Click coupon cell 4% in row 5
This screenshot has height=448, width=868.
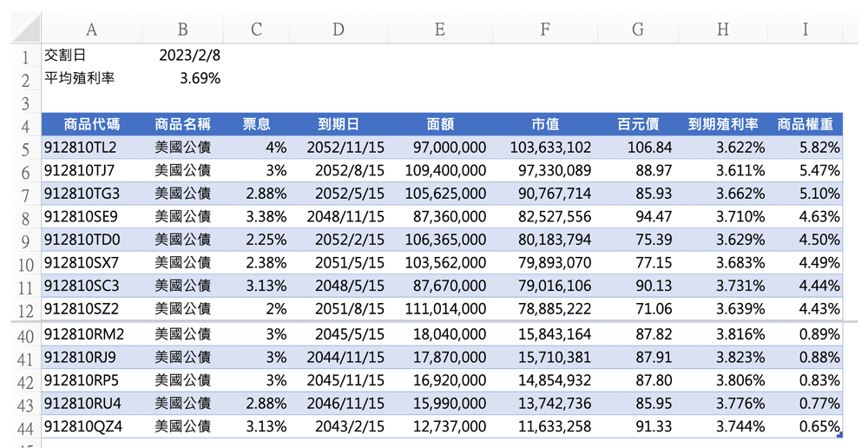click(x=256, y=148)
